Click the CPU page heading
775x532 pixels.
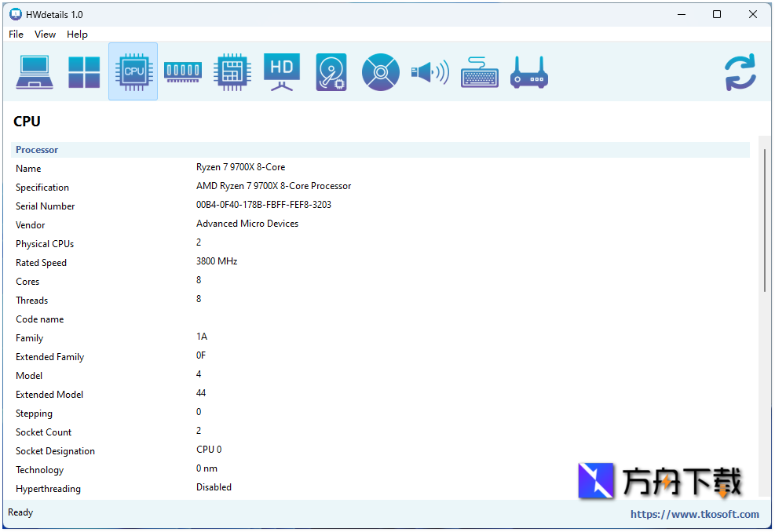pyautogui.click(x=27, y=121)
